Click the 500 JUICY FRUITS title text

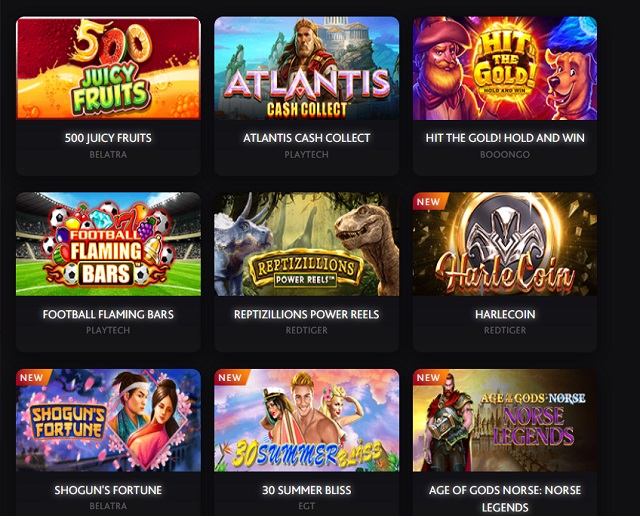pos(108,138)
